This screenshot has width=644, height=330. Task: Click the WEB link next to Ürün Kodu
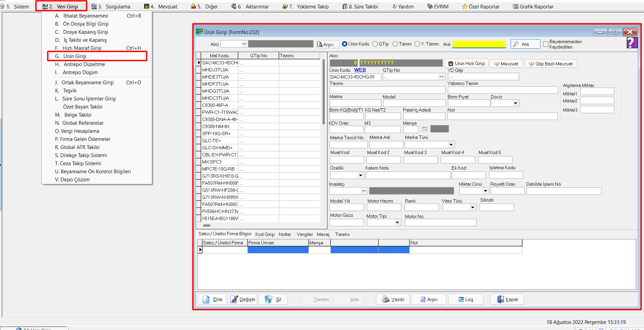coord(360,70)
